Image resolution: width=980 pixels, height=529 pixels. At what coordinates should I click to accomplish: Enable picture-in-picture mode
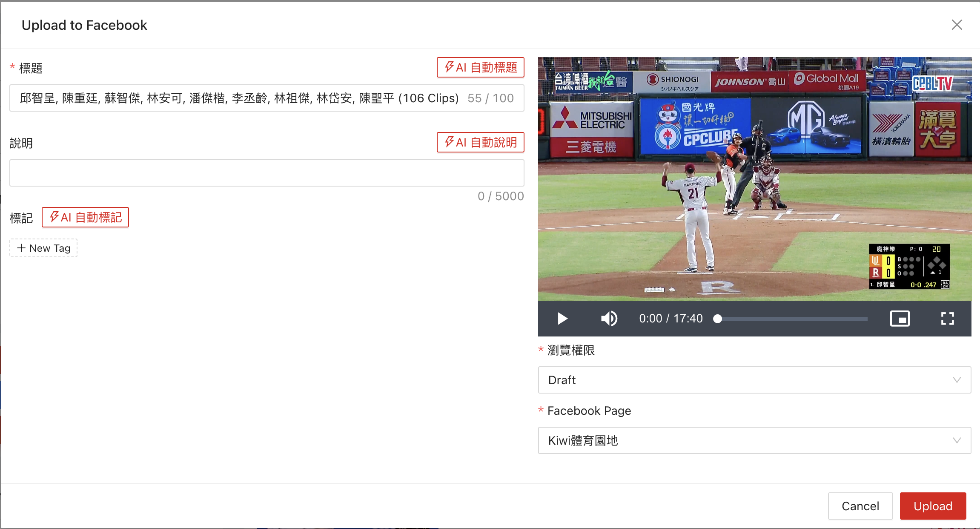900,319
